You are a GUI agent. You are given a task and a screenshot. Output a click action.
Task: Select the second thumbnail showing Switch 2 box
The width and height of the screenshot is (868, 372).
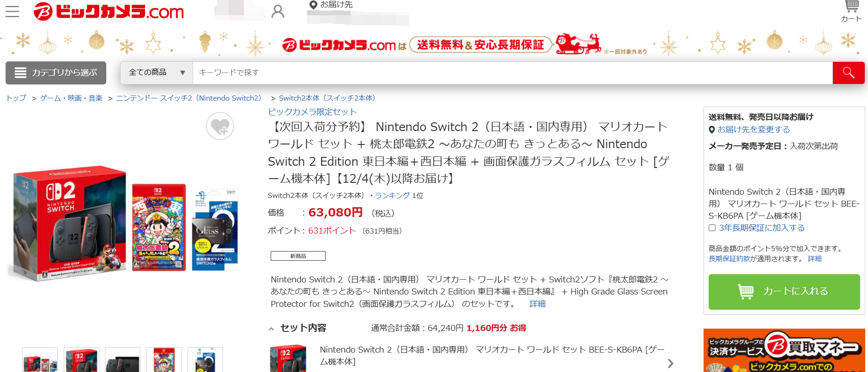tap(81, 360)
